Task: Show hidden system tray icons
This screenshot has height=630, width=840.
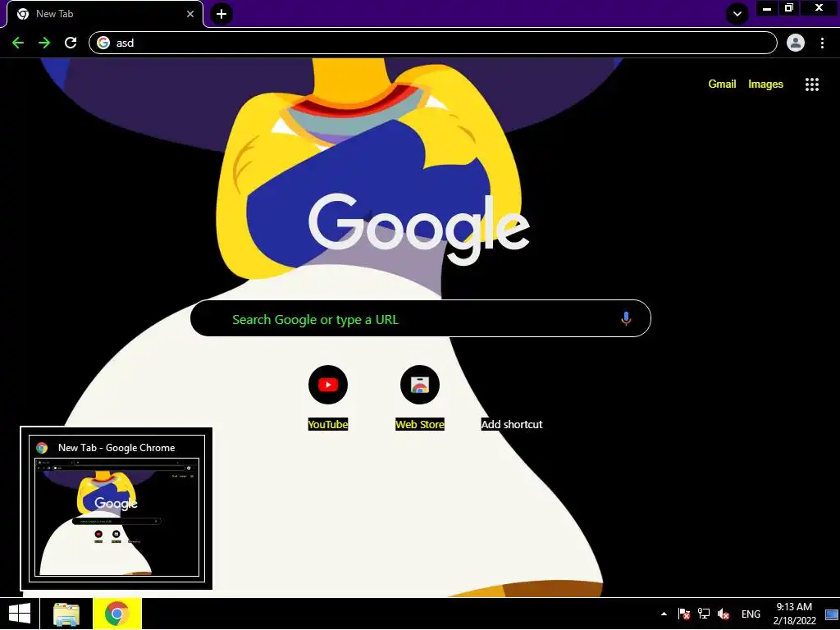Action: 664,614
